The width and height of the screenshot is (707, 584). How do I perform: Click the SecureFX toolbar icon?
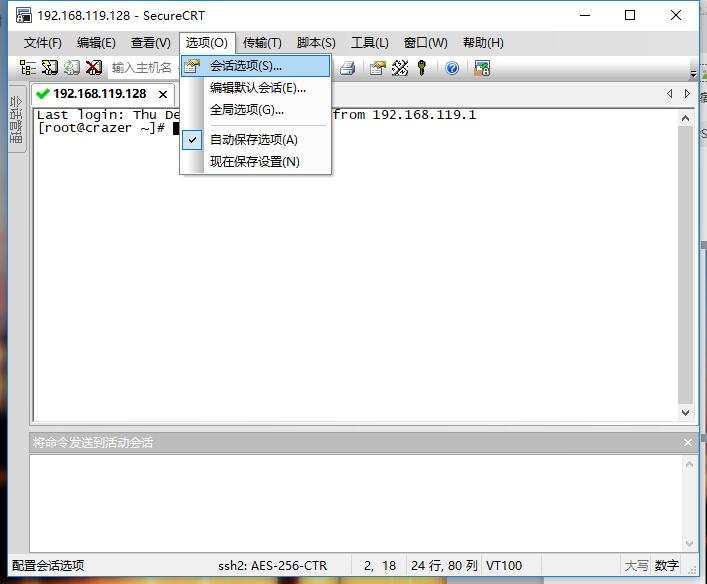coord(482,68)
